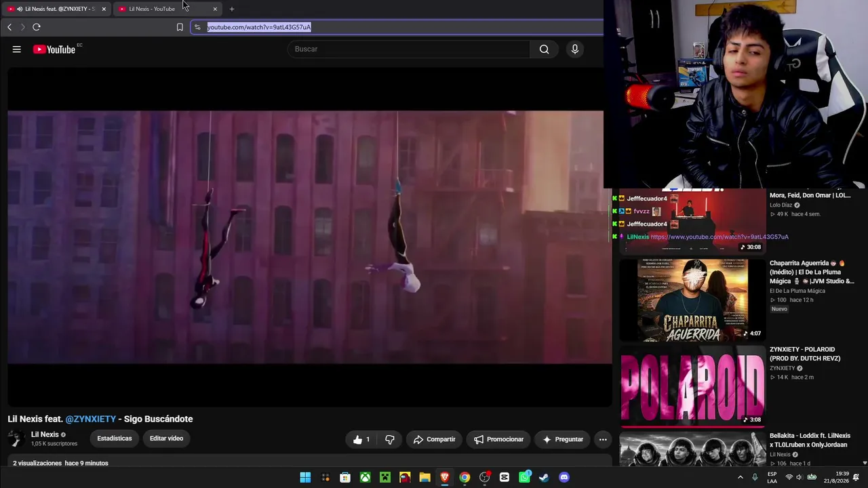
Task: Open Google Chrome from the taskbar
Action: point(465,477)
